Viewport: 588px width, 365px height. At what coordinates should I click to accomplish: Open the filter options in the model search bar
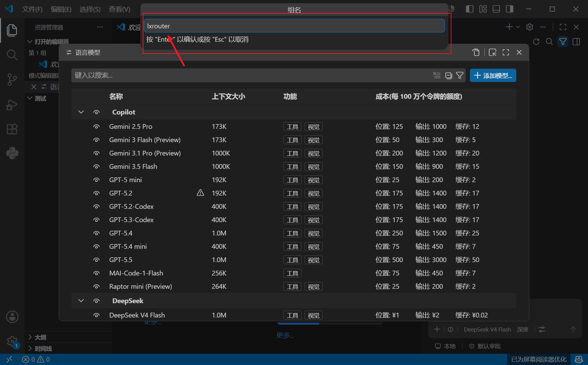pos(460,76)
